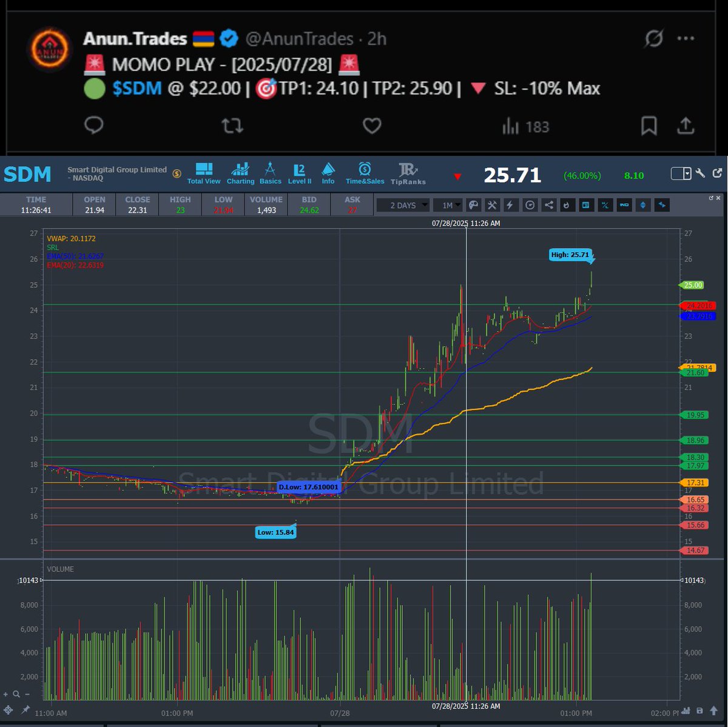Click the flame icon in chart toolbar

(x=567, y=206)
